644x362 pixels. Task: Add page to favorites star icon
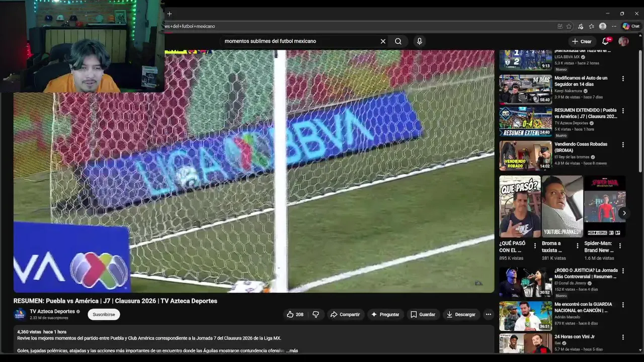click(569, 26)
